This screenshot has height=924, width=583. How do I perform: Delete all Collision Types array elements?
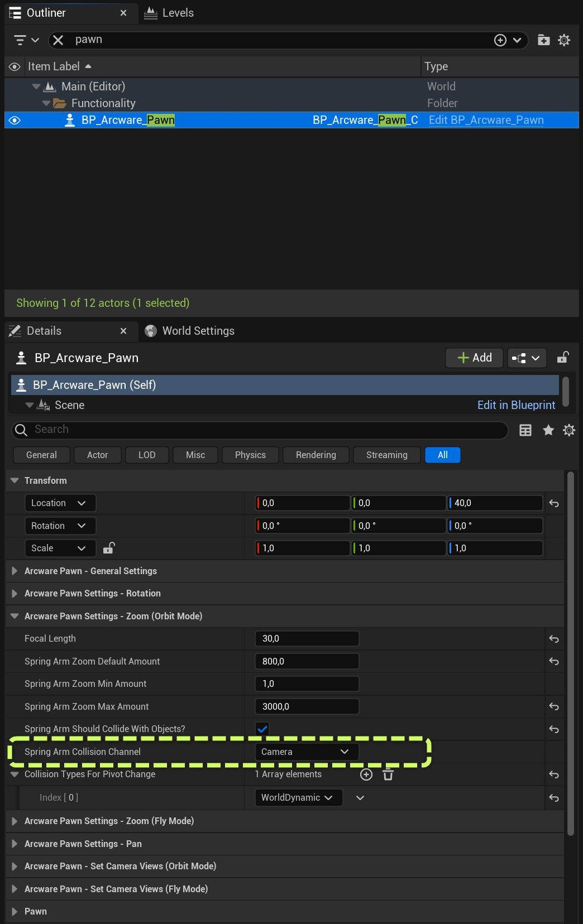pos(388,774)
